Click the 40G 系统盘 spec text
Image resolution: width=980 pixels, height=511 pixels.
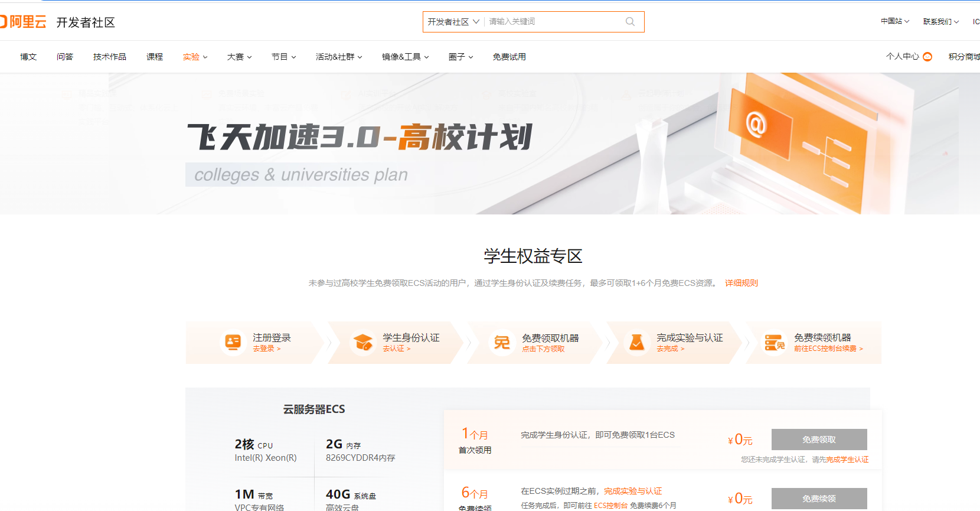point(351,494)
